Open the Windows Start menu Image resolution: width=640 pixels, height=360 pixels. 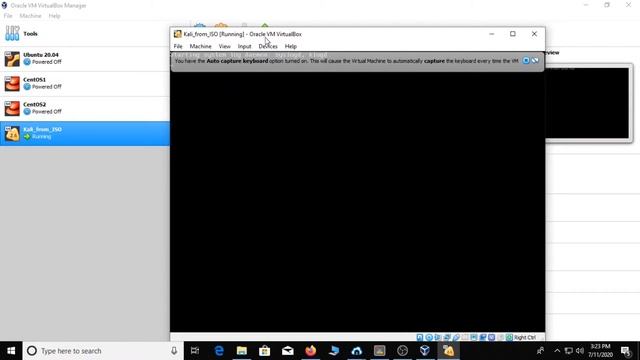click(11, 351)
